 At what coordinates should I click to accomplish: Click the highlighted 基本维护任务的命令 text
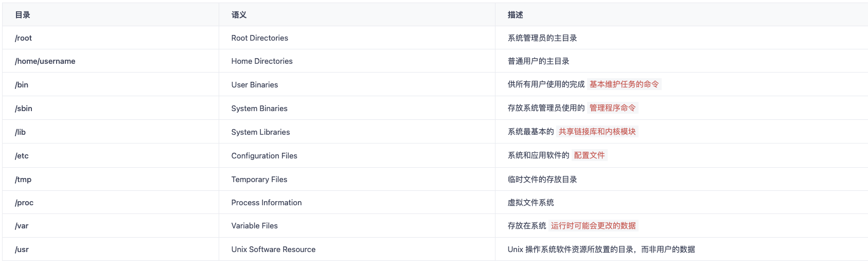(x=624, y=84)
